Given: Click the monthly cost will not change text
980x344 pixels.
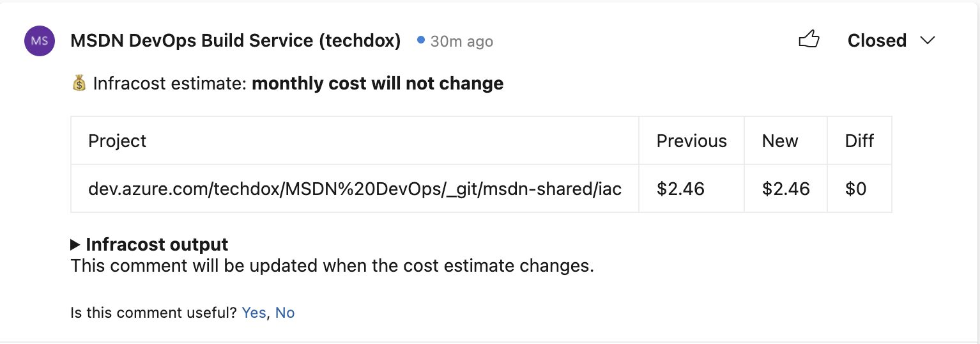Looking at the screenshot, I should point(378,84).
